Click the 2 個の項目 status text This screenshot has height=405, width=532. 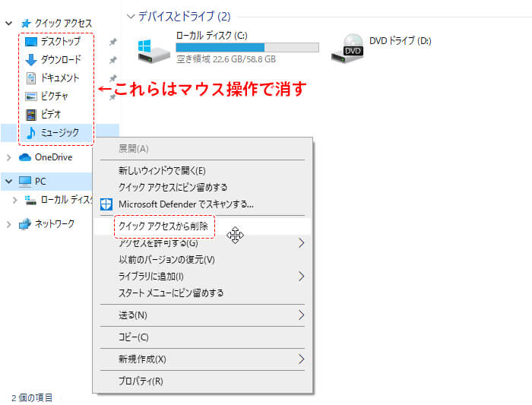pos(32,397)
